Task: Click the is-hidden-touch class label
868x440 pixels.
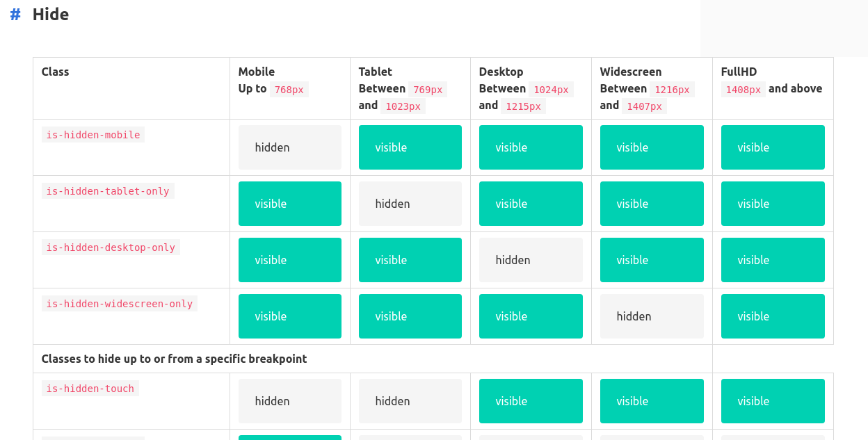Action: tap(90, 389)
